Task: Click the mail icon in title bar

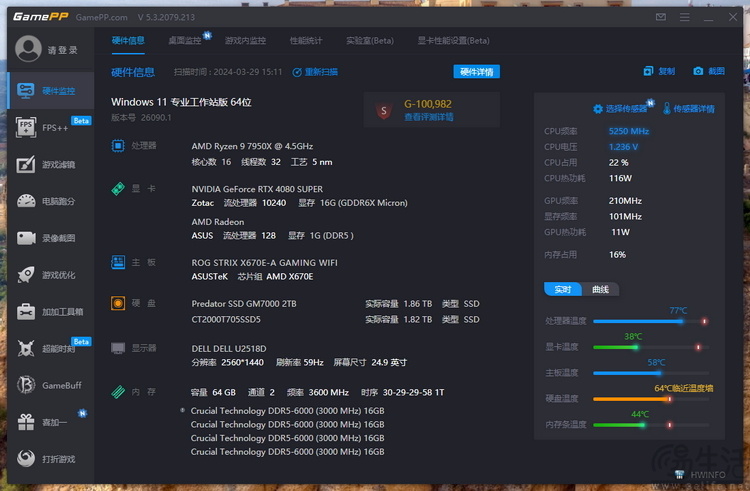Action: [x=661, y=17]
